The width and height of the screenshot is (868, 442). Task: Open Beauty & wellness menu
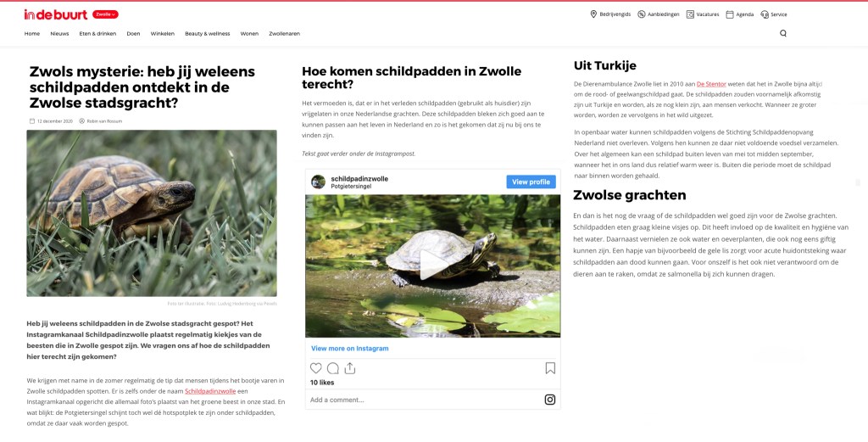[208, 34]
